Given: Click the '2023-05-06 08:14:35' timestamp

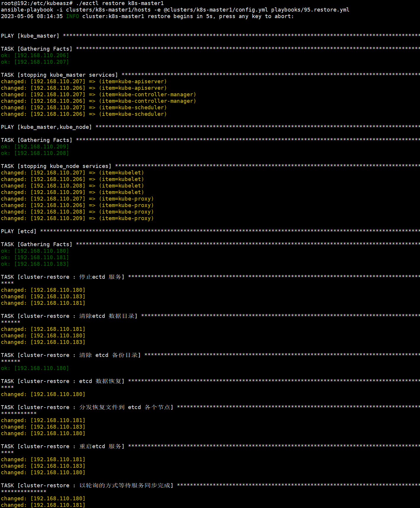Looking at the screenshot, I should 32,16.
